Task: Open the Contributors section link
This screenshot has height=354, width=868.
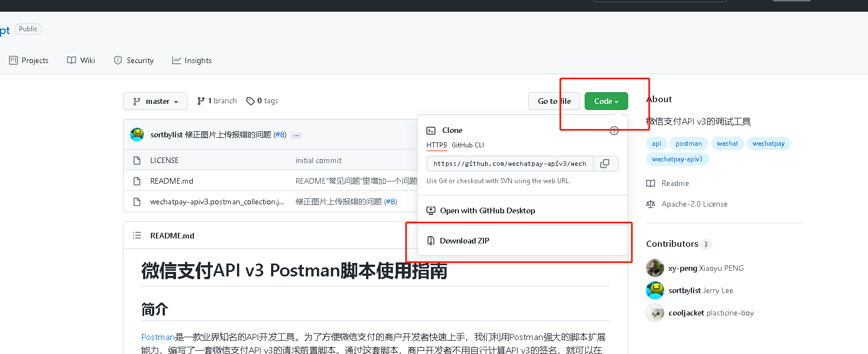Action: [679, 244]
